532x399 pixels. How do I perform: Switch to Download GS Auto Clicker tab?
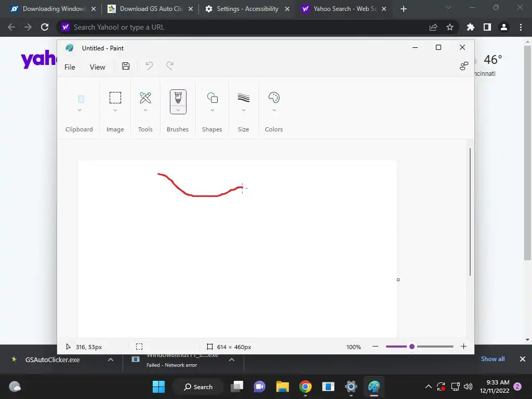pyautogui.click(x=150, y=9)
